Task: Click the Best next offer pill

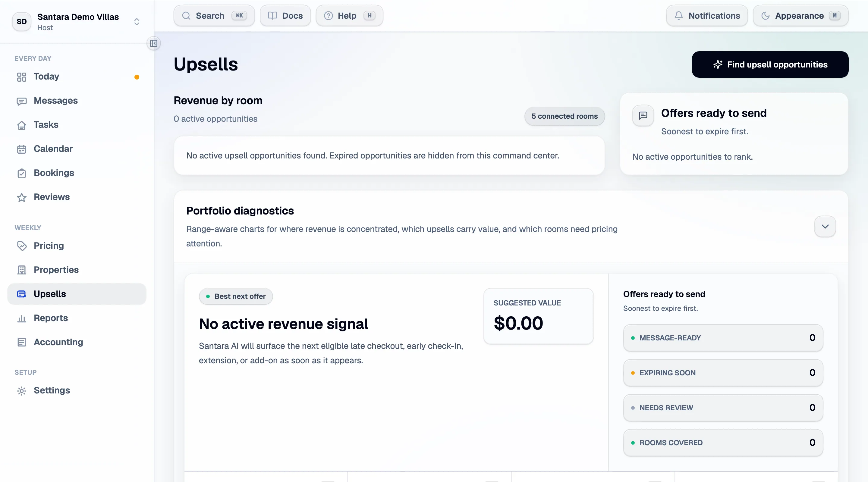Action: [x=235, y=296]
